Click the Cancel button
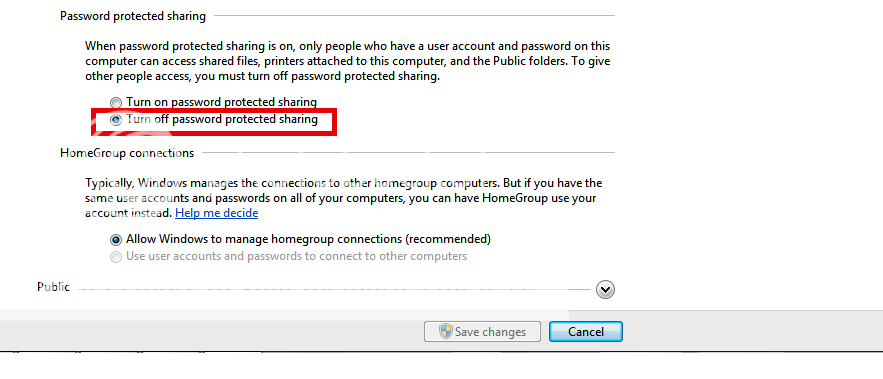883x379 pixels. point(586,332)
